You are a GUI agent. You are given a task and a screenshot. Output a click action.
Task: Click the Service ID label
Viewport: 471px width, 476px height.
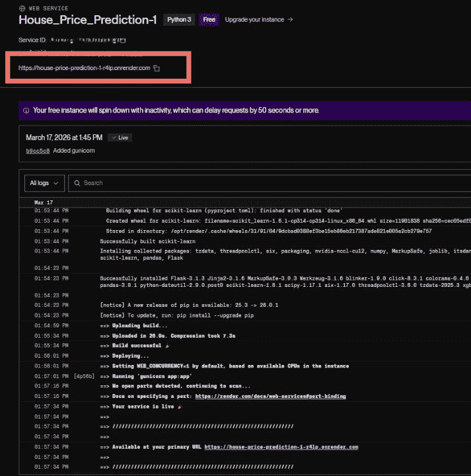tap(32, 40)
